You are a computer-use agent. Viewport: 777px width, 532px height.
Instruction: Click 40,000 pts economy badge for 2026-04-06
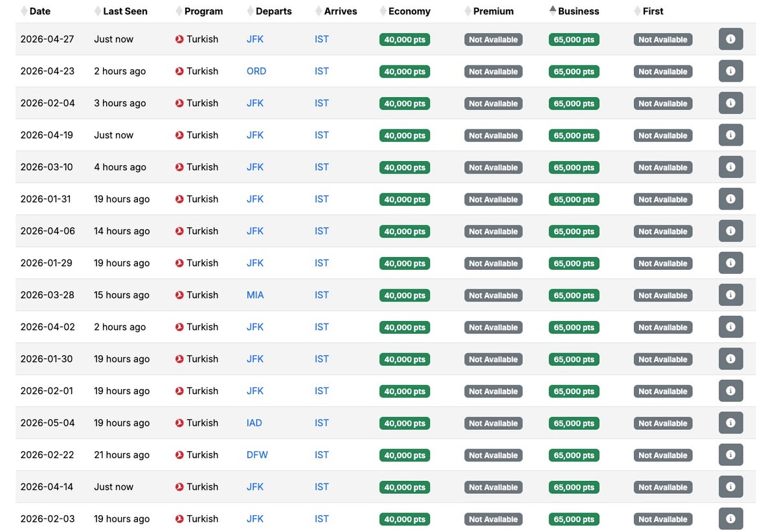tap(405, 231)
